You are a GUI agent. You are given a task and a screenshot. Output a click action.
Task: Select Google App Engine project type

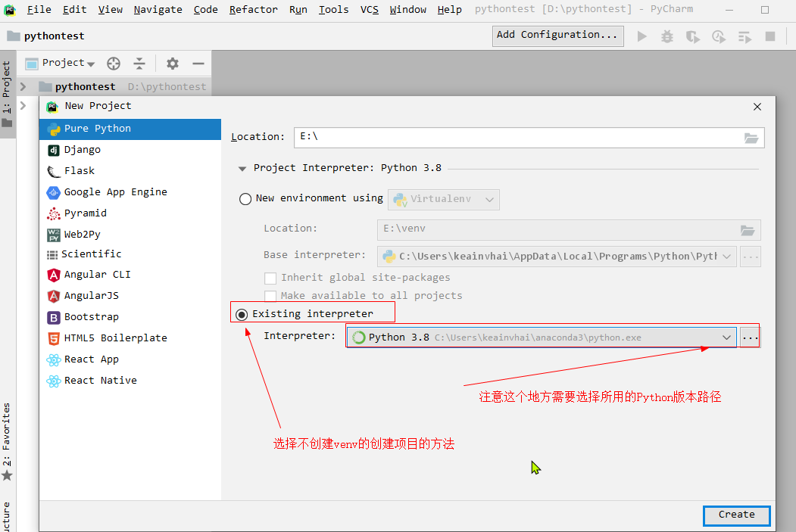tap(130, 192)
